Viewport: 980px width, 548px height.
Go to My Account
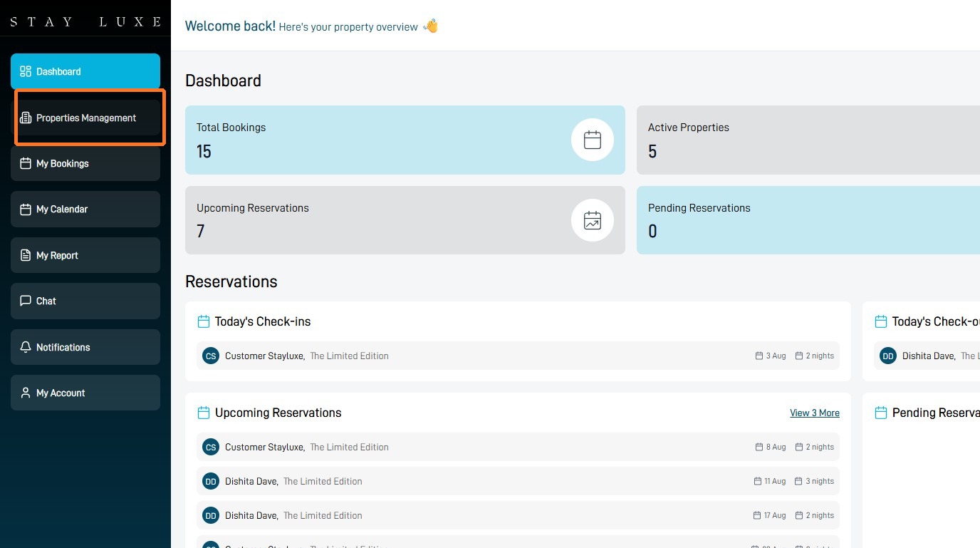tap(85, 393)
